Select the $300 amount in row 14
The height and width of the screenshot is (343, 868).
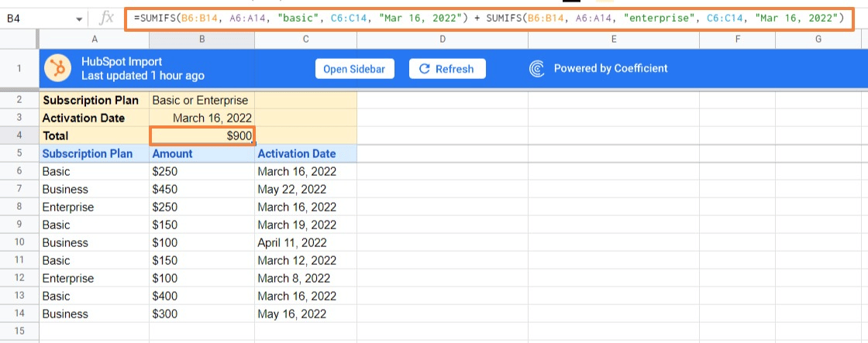pyautogui.click(x=201, y=314)
